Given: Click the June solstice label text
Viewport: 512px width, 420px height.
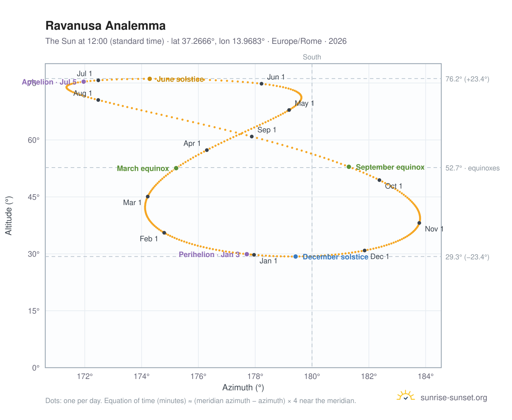Looking at the screenshot, I should coord(180,79).
